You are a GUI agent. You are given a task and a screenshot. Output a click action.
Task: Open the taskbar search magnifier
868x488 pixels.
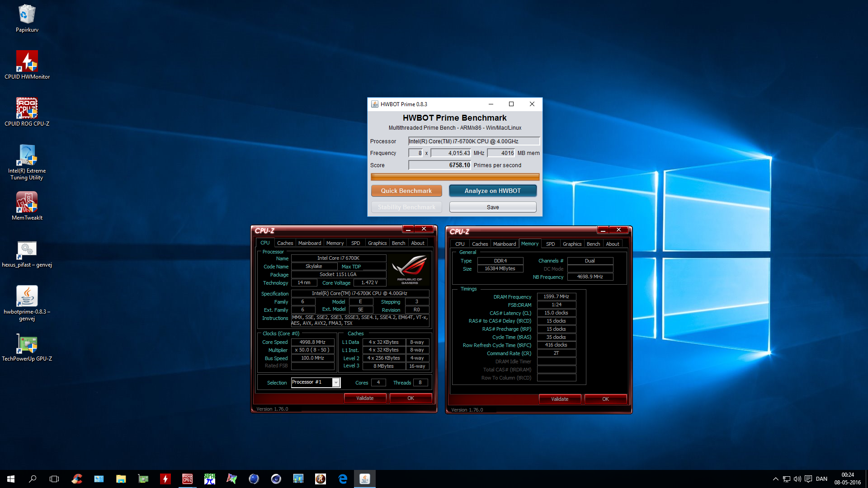(33, 479)
